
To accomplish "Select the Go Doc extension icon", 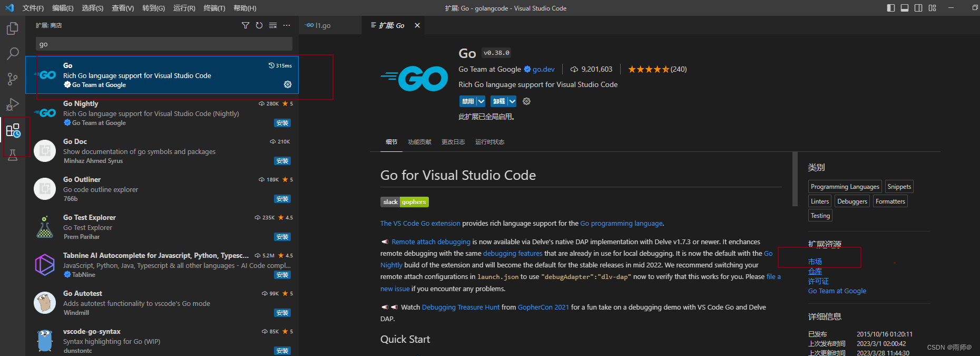I will coord(45,151).
